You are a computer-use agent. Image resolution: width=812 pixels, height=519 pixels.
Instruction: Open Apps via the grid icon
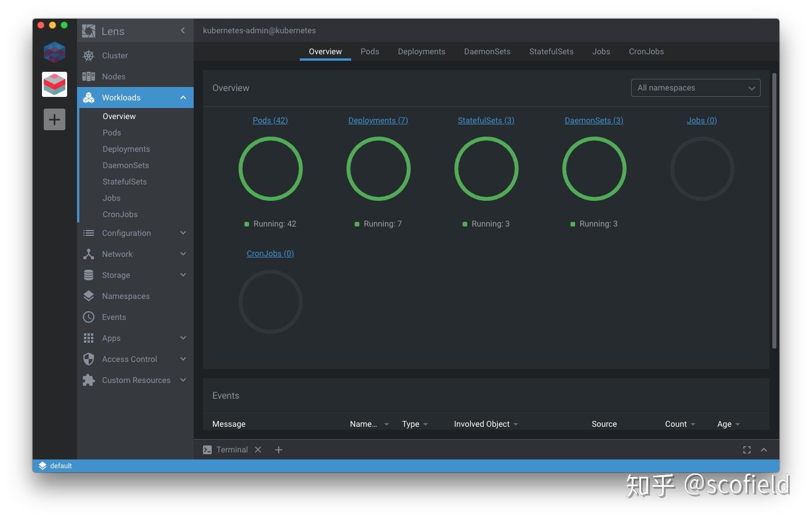point(89,338)
